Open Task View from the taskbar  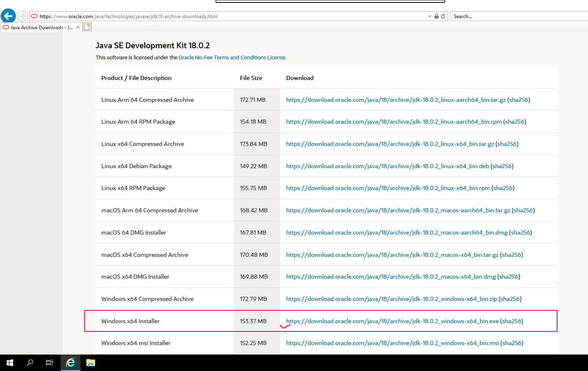click(50, 363)
